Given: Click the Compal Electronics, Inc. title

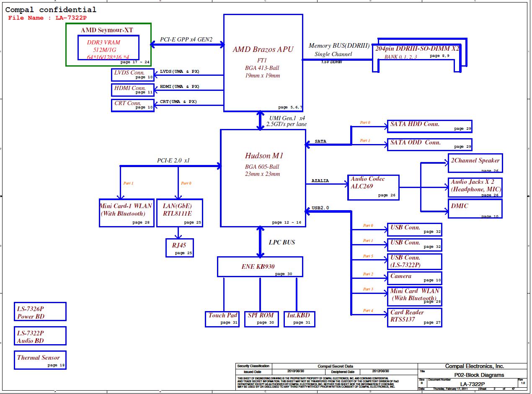Looking at the screenshot, I should (x=475, y=366).
